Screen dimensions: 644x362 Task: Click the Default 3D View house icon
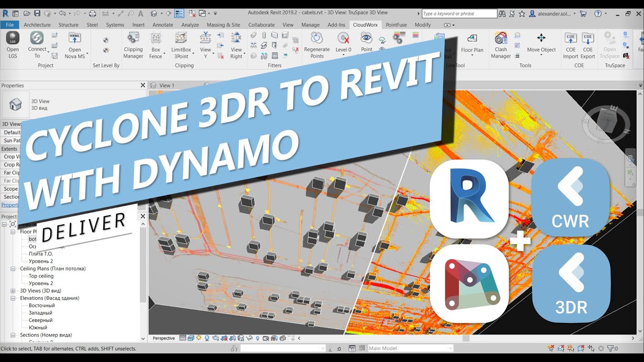click(x=153, y=13)
